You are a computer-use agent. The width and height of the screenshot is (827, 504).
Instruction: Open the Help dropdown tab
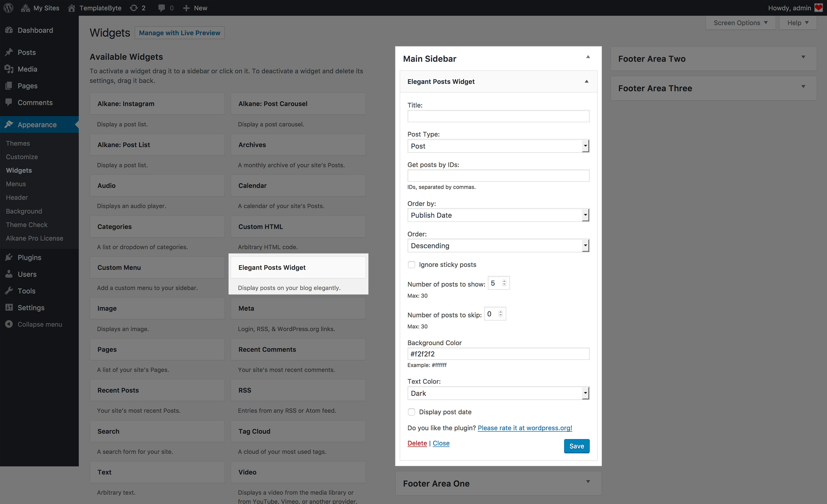tap(798, 23)
